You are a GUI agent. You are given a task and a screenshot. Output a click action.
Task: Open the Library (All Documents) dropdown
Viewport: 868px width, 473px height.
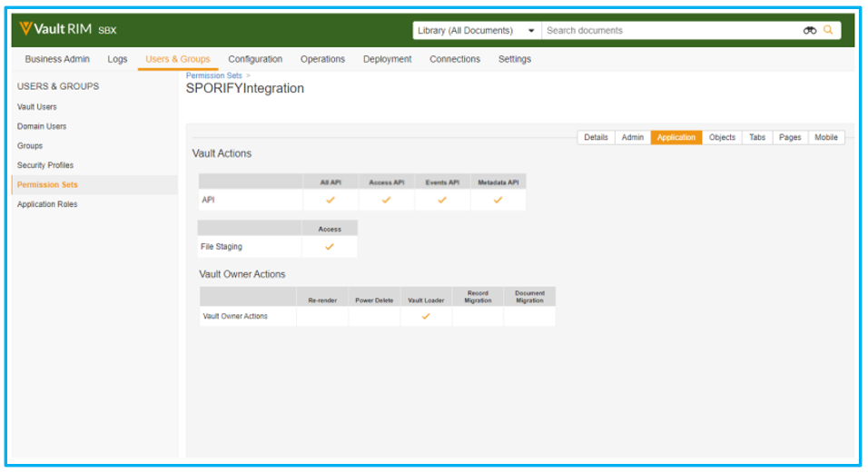click(x=476, y=30)
